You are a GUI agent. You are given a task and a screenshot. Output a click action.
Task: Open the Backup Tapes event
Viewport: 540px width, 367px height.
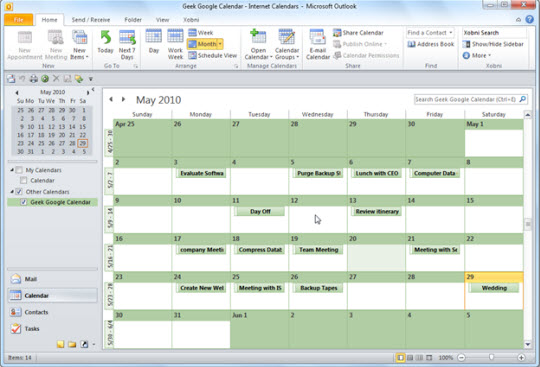[319, 288]
